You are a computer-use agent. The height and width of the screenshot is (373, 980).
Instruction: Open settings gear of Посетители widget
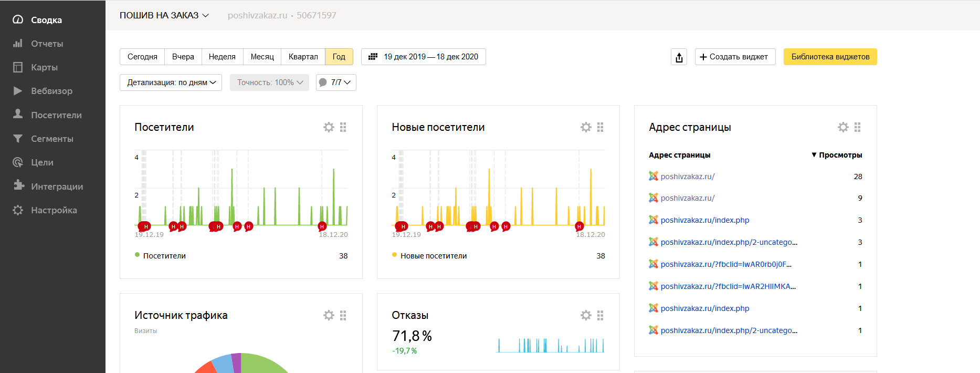click(329, 127)
